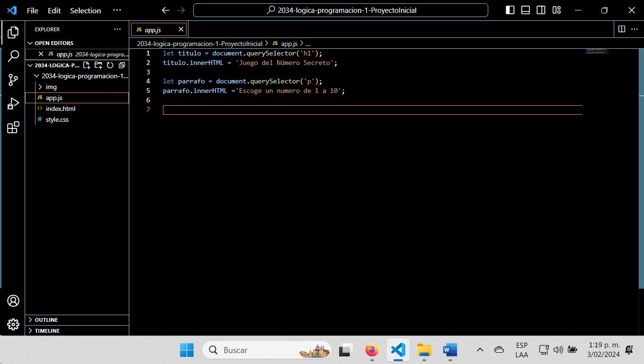
Task: Click the Buscar taskbar search box
Action: tap(267, 350)
